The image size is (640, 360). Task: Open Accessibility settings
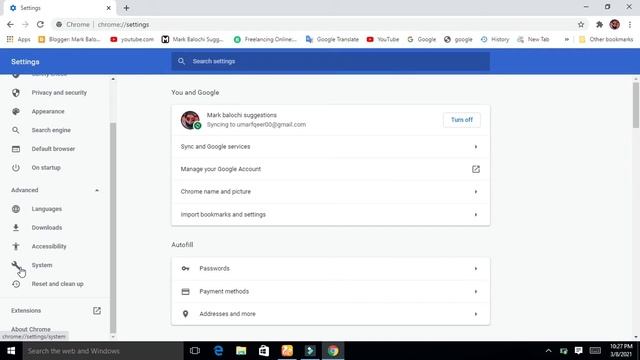point(49,247)
